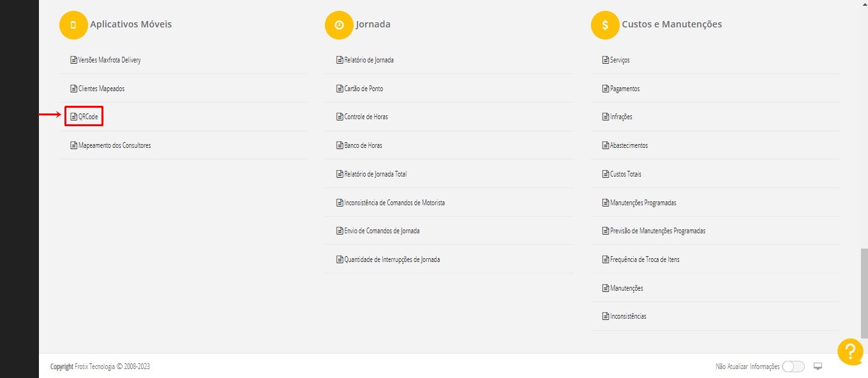The image size is (868, 378).
Task: Click the Custos e Manutenções dollar icon
Action: 604,25
